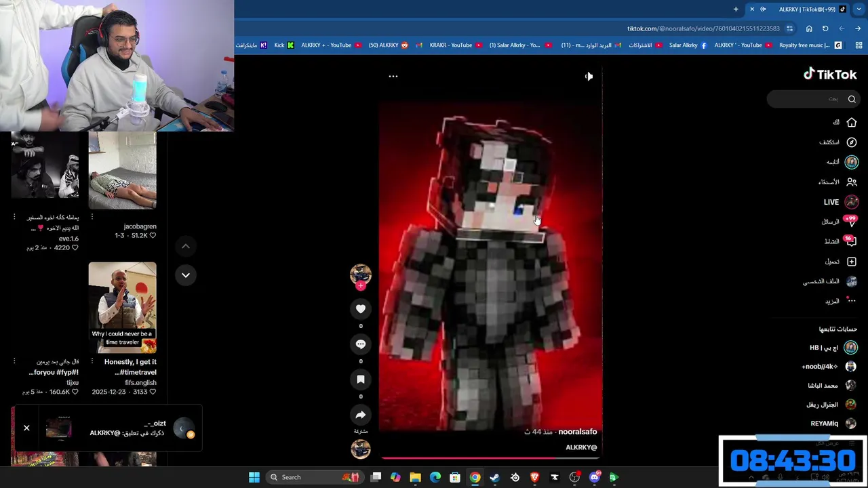Dismiss the _.oizt comment notification
This screenshot has height=488, width=868.
pyautogui.click(x=26, y=428)
